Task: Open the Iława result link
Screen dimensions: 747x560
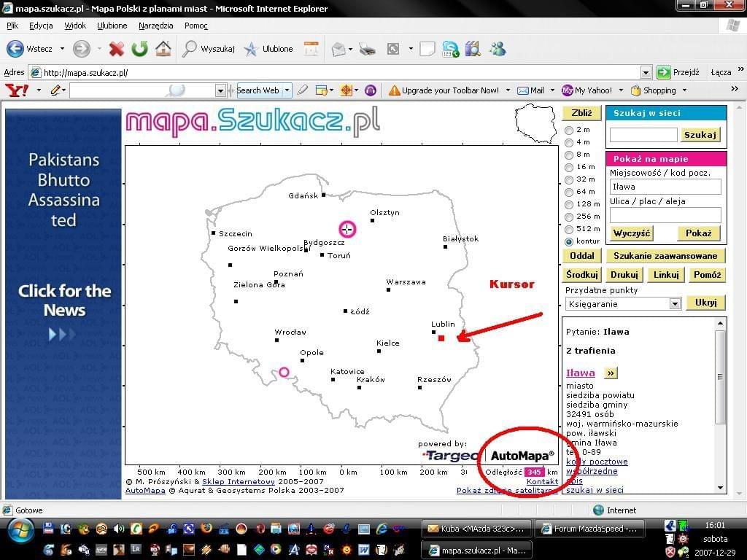Action: click(x=580, y=373)
